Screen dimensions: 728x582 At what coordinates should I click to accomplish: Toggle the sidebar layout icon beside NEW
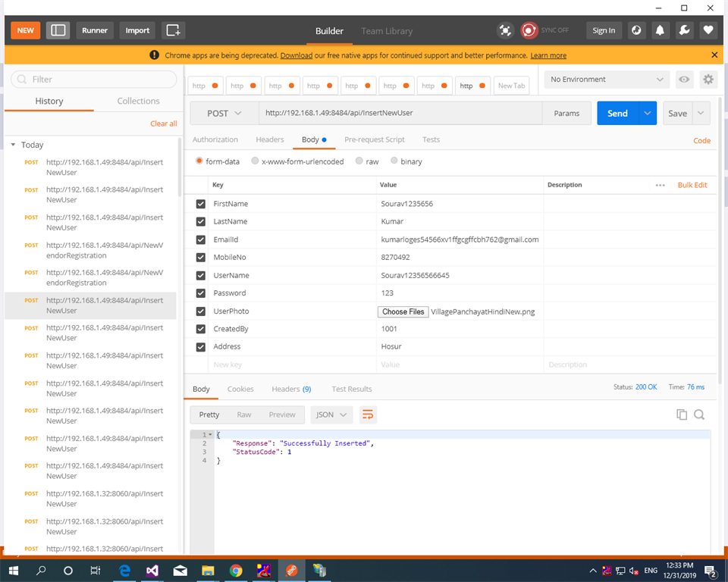pyautogui.click(x=58, y=30)
